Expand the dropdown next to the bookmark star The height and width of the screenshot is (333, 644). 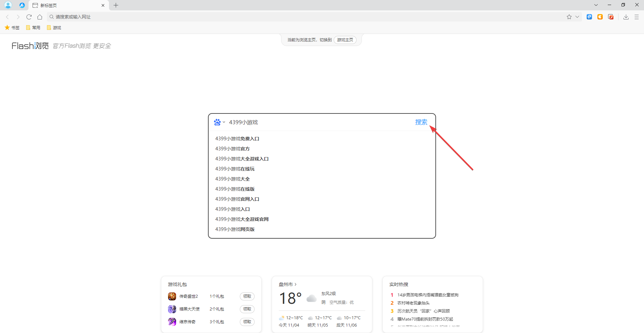[577, 17]
